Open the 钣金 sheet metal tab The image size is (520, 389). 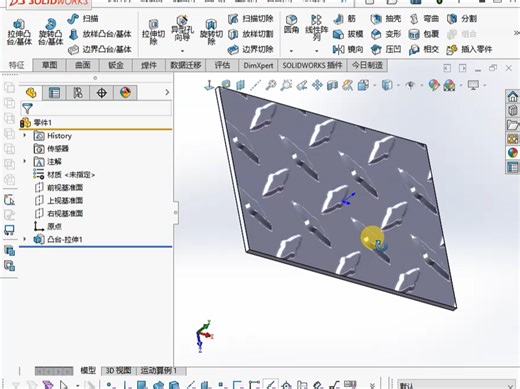click(116, 65)
